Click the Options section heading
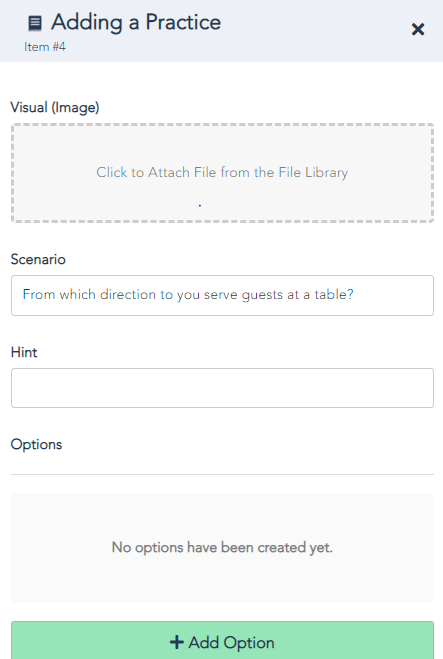 37,445
